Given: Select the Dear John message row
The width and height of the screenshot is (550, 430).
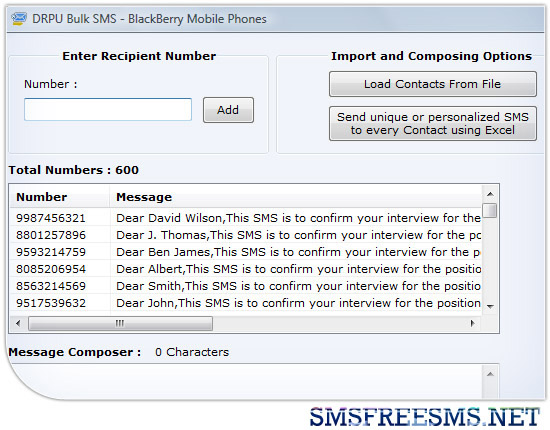Looking at the screenshot, I should coord(246,303).
